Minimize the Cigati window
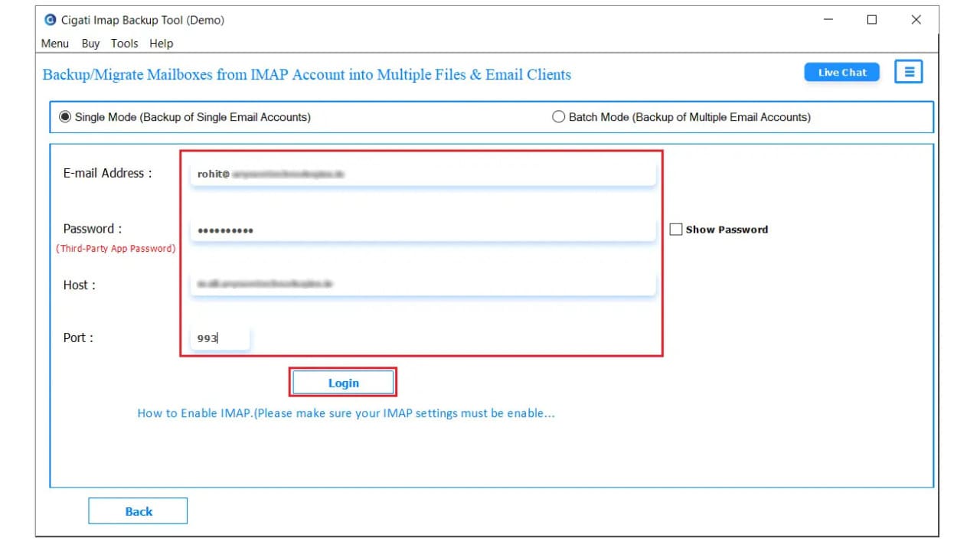The height and width of the screenshot is (551, 980). [x=828, y=20]
